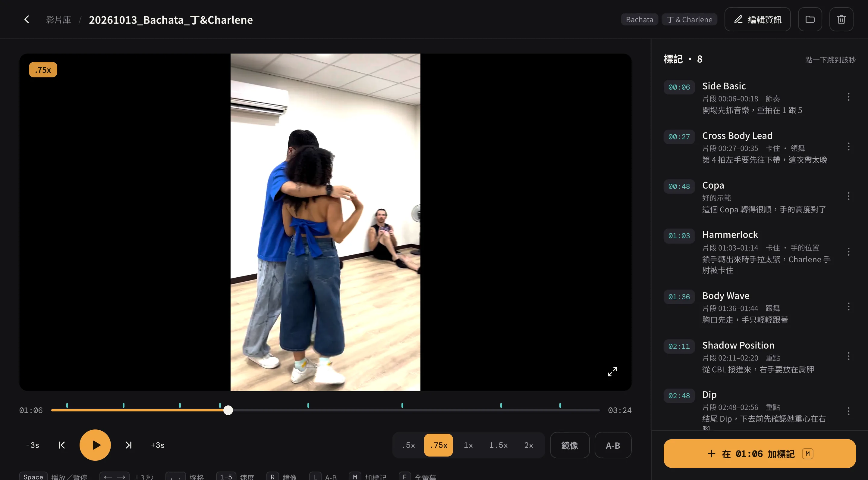Open options menu for Cross Body Lead marker
Viewport: 868px width, 480px height.
tap(848, 146)
